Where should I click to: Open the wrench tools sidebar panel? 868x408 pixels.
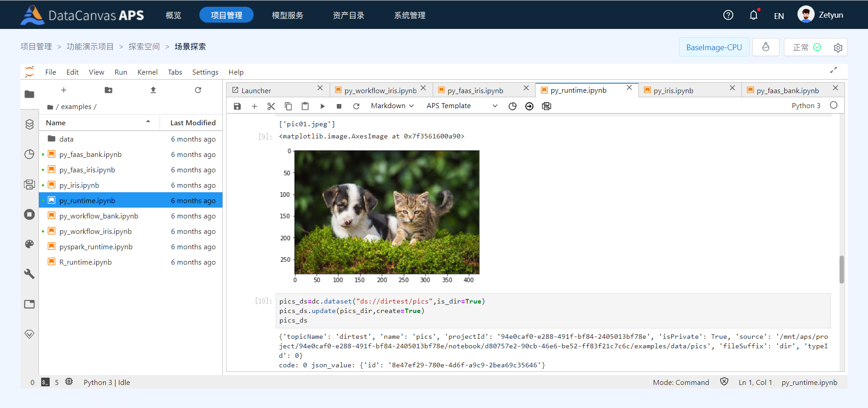(29, 274)
